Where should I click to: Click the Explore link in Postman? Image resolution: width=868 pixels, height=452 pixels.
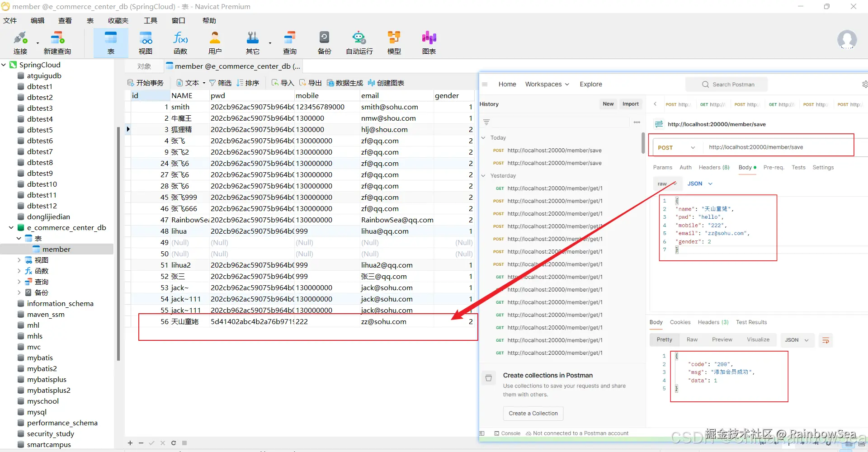tap(591, 84)
